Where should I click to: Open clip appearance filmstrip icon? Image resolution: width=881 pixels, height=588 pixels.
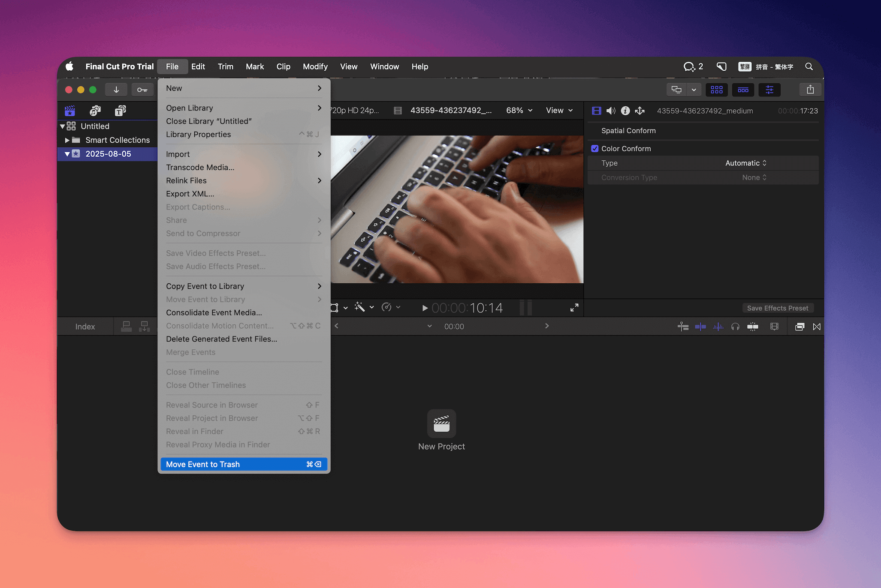[x=774, y=327]
